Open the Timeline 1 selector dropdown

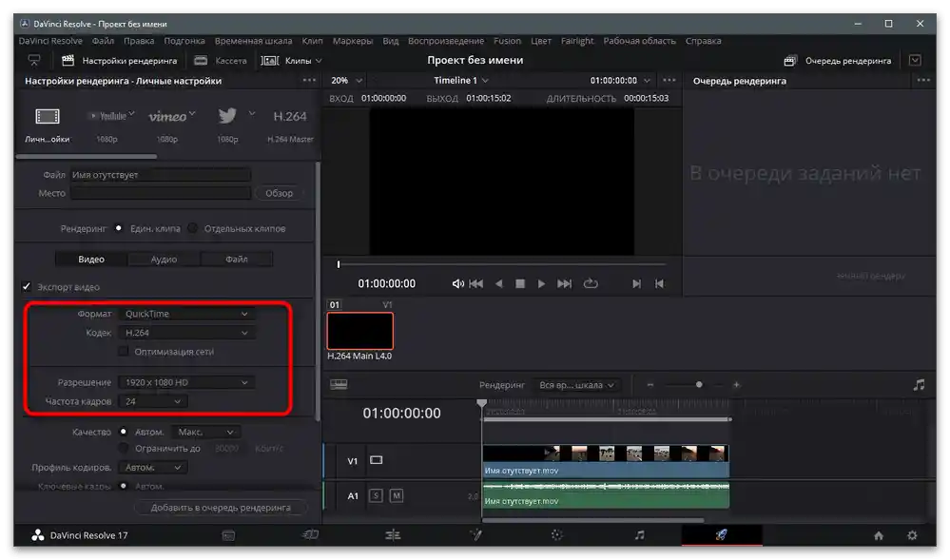point(461,80)
